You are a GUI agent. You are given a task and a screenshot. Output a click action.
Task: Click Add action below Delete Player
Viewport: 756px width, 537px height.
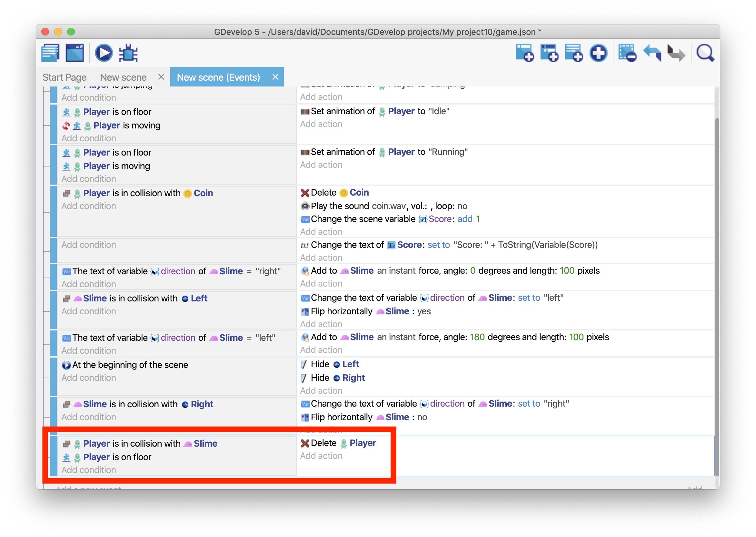[321, 456]
